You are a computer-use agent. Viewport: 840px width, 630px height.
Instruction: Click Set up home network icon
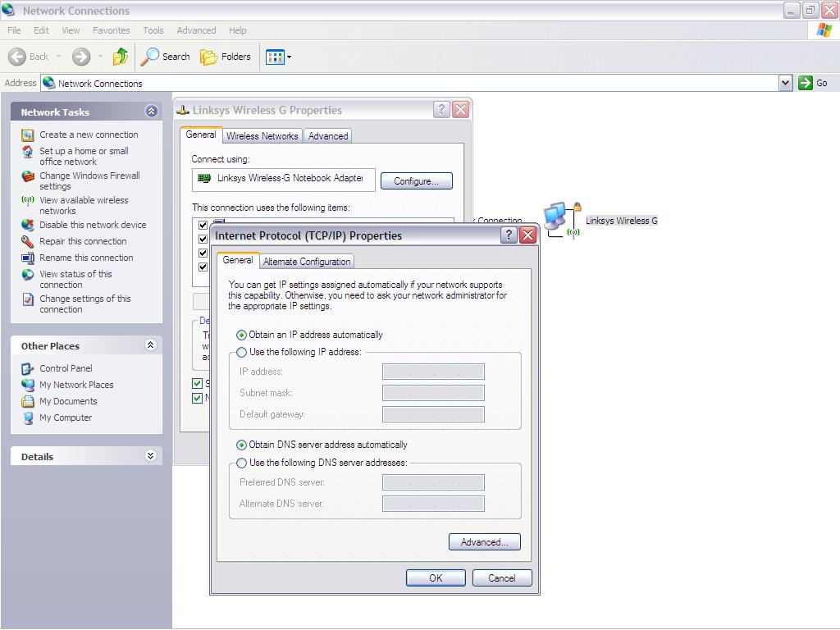click(x=28, y=152)
